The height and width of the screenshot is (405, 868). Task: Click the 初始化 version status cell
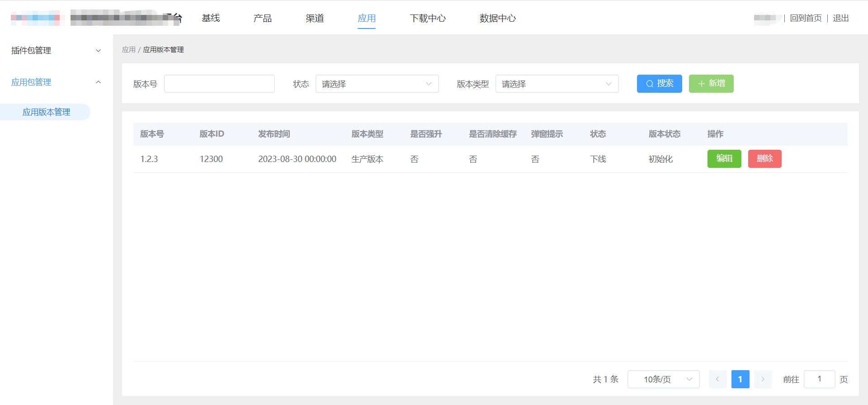(660, 159)
